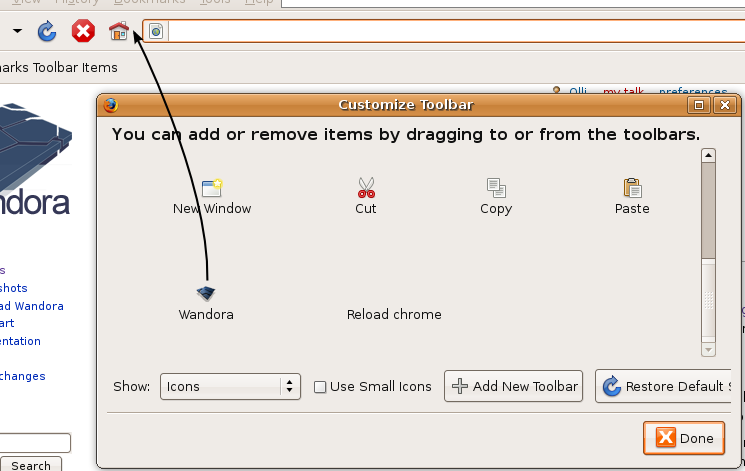Finish customizing with the Done button
The height and width of the screenshot is (471, 745).
[x=684, y=438]
